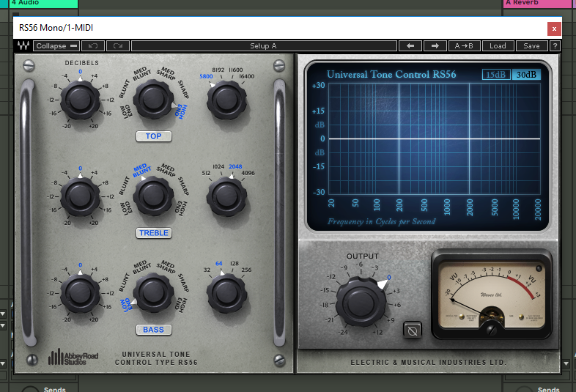The width and height of the screenshot is (576, 392).
Task: Go to previous preset with left arrow
Action: [x=410, y=46]
